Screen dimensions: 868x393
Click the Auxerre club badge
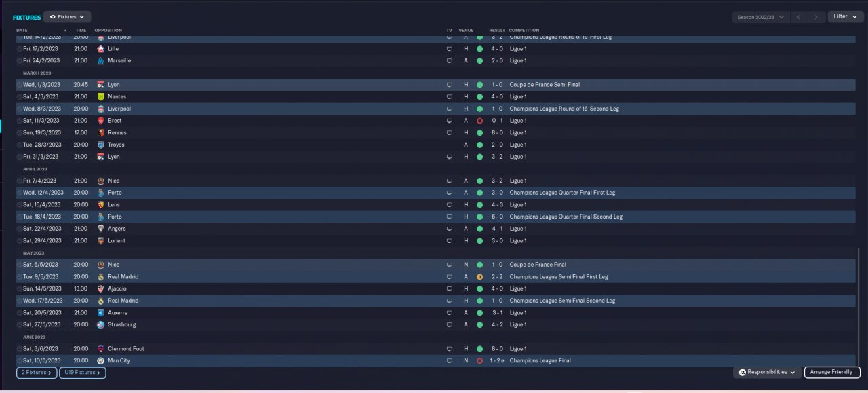point(101,313)
